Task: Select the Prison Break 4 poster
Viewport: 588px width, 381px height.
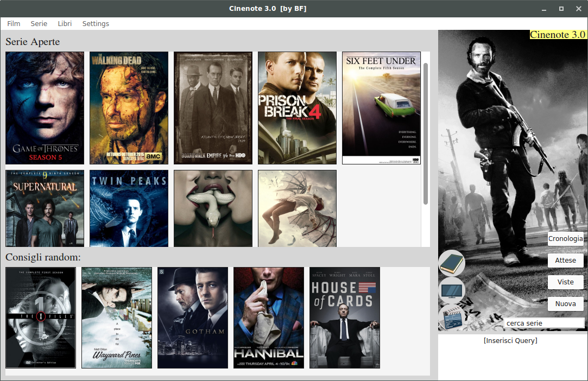Action: 298,108
